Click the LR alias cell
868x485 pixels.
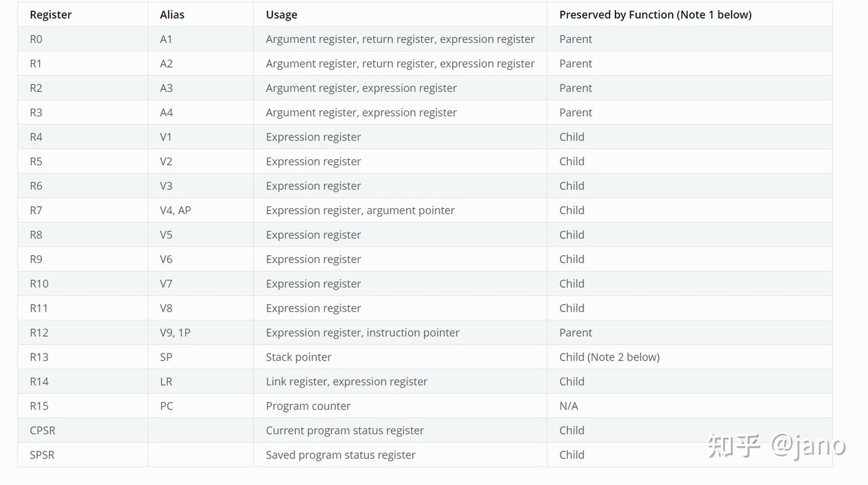[166, 382]
